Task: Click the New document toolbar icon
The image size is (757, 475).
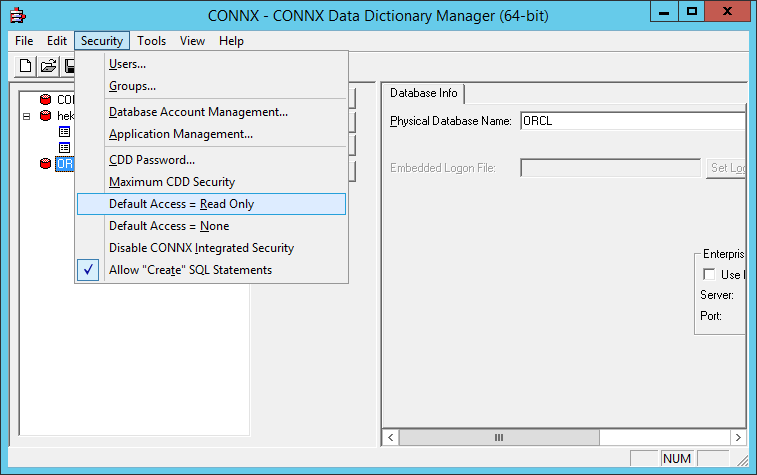Action: tap(25, 66)
